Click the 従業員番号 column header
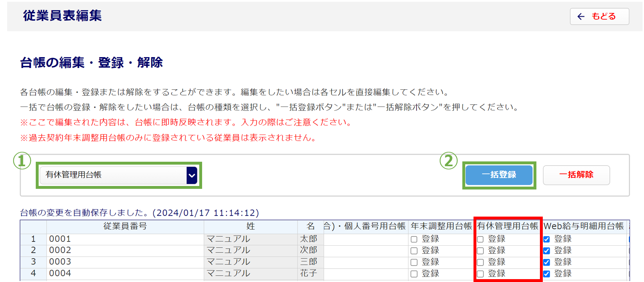Image resolution: width=644 pixels, height=282 pixels. point(125,226)
